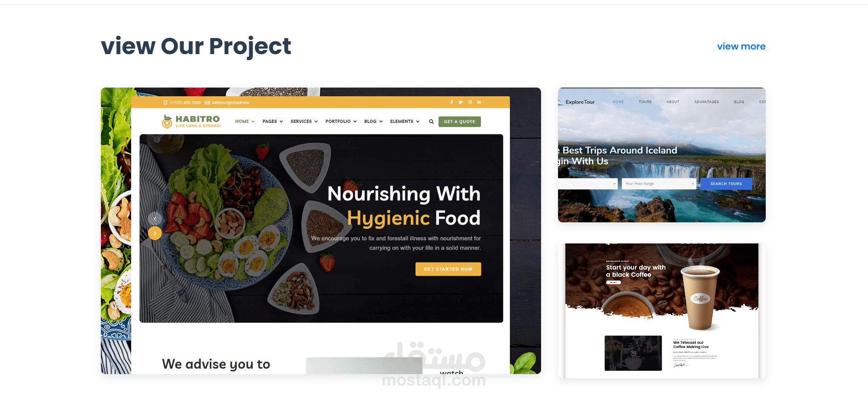Open the Your Price Range dropdown

tap(659, 184)
